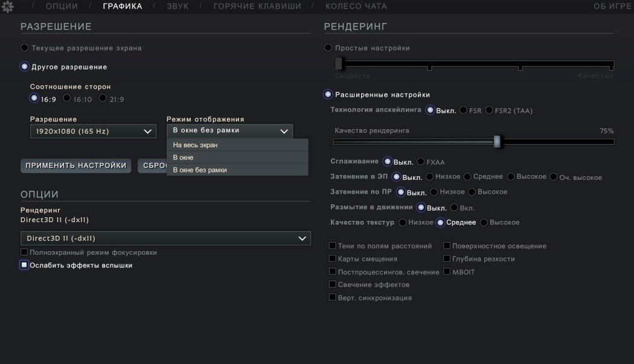
Task: Set Затенение в ЭП to Выкл.
Action: pyautogui.click(x=396, y=177)
